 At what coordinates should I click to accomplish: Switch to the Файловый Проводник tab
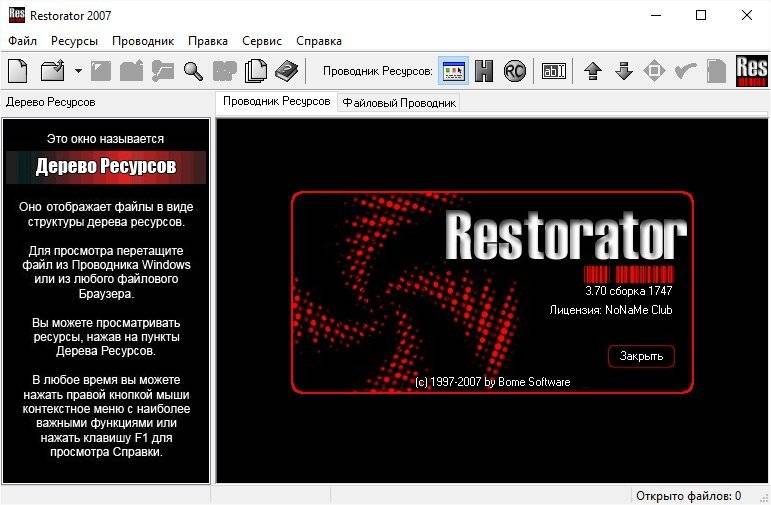(x=399, y=103)
